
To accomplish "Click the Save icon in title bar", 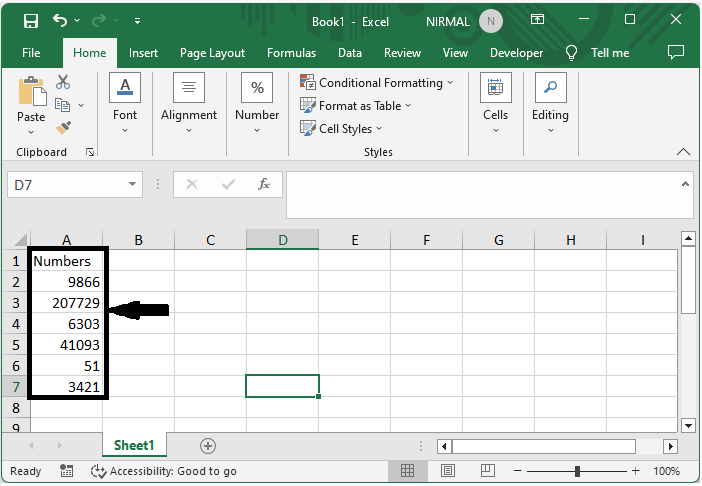I will point(30,20).
